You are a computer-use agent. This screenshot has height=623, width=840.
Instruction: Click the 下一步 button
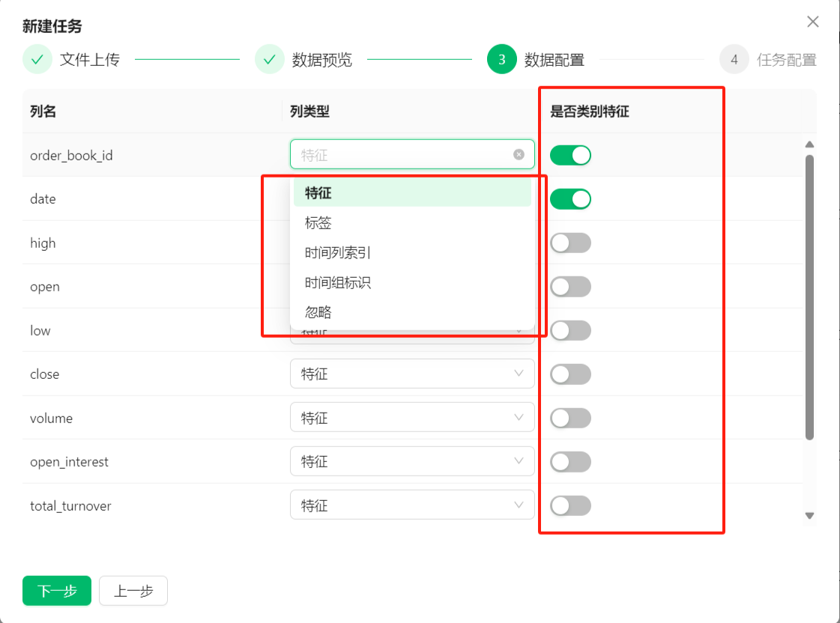pos(57,591)
